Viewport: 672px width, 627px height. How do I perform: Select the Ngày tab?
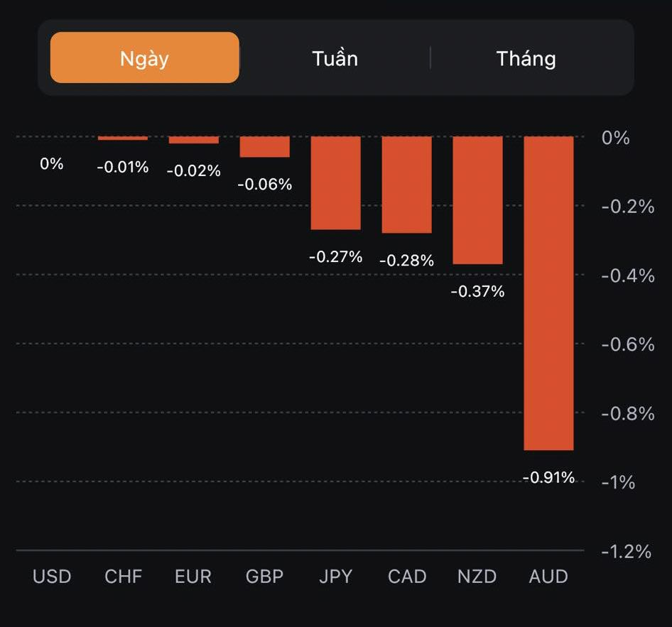tap(144, 58)
